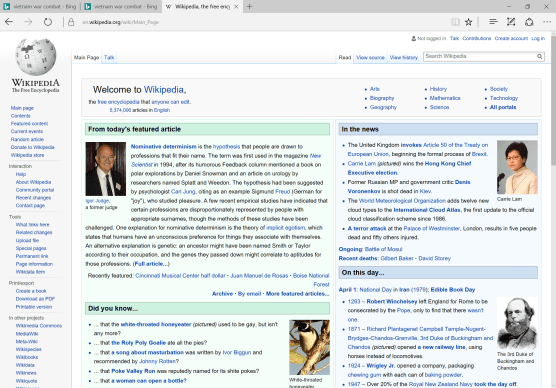Screen dimensions: 556x388
Task: Click the 3rd Duke of Buckingham engraving
Action: click(517, 323)
